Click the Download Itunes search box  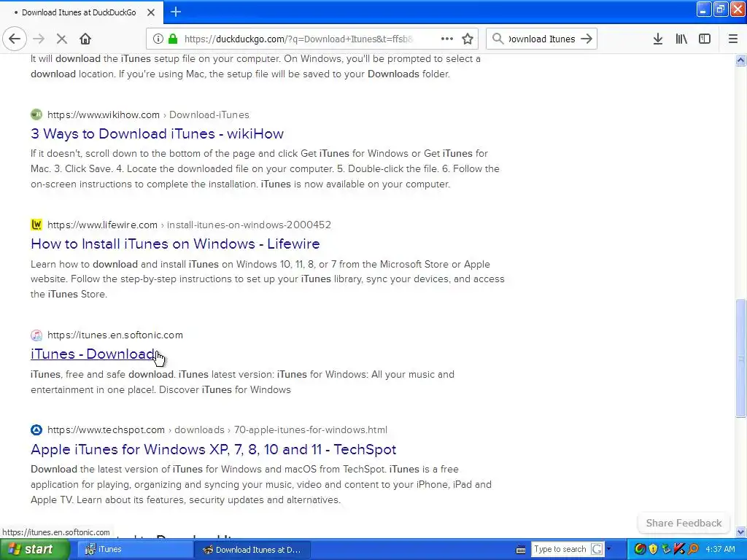tap(542, 39)
